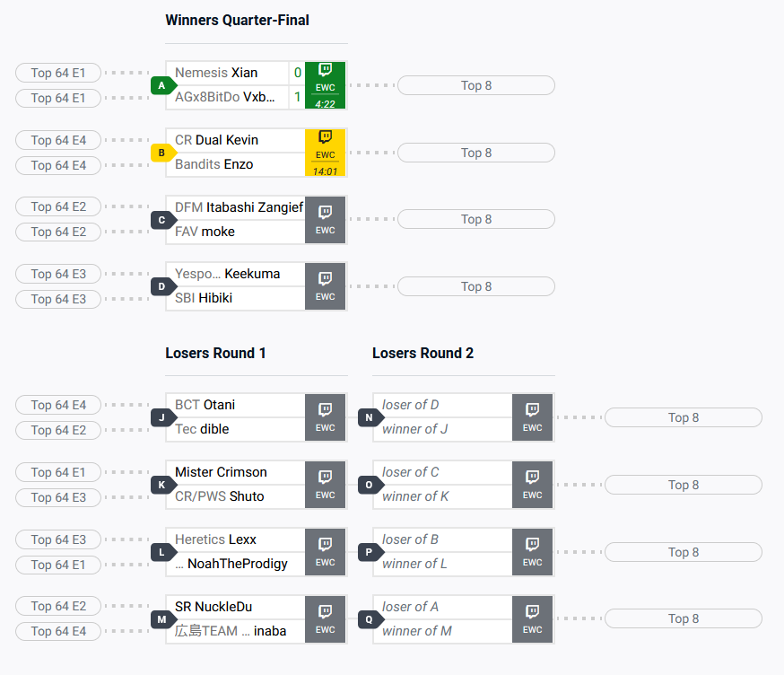Open EWC stream for match M
784x675 pixels.
tap(325, 619)
